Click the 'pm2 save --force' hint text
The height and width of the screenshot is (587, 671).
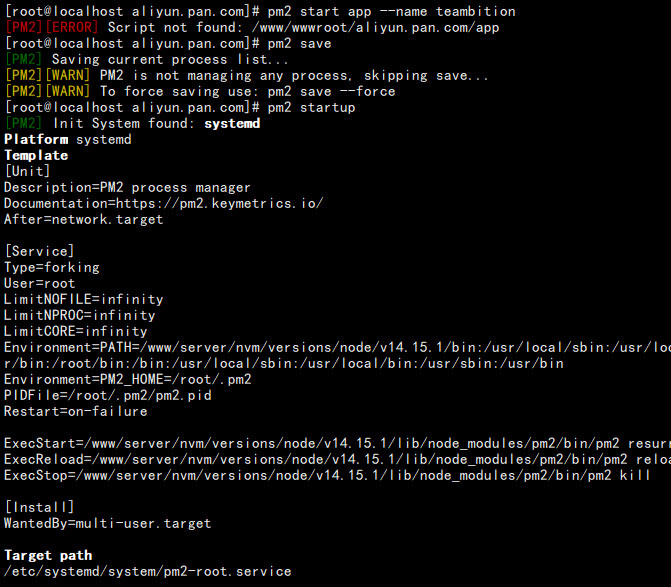click(x=331, y=92)
